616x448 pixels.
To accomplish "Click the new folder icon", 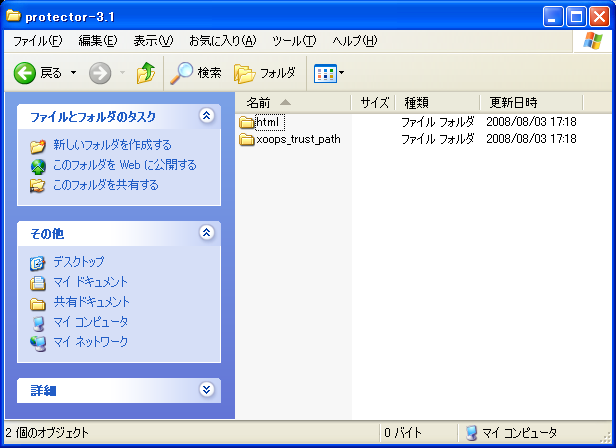I will [x=38, y=146].
